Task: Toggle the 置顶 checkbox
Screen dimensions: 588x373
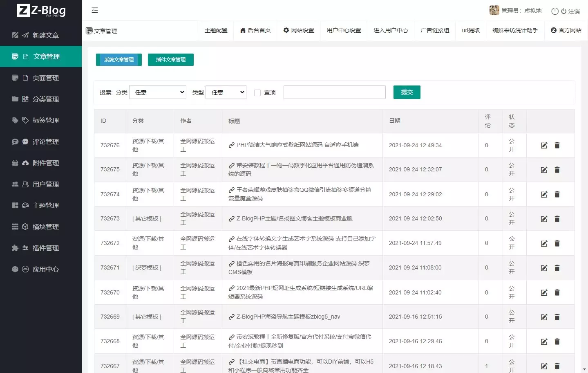Action: [x=257, y=93]
